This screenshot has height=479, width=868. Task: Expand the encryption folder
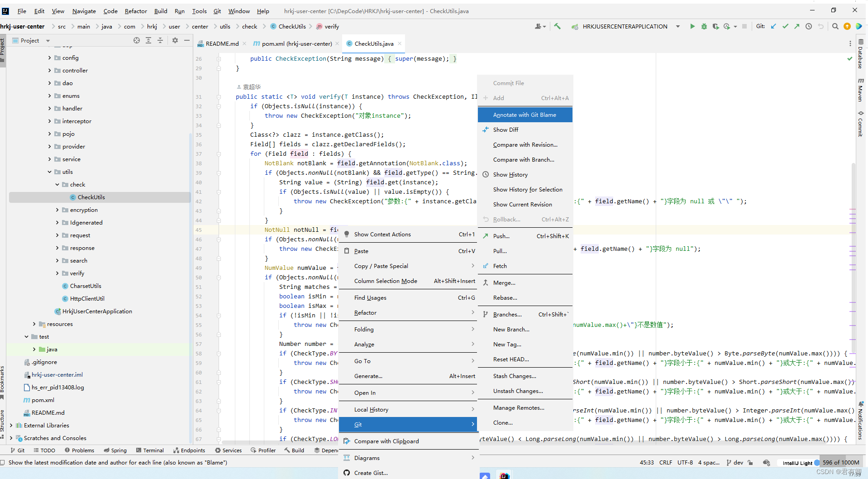point(57,210)
